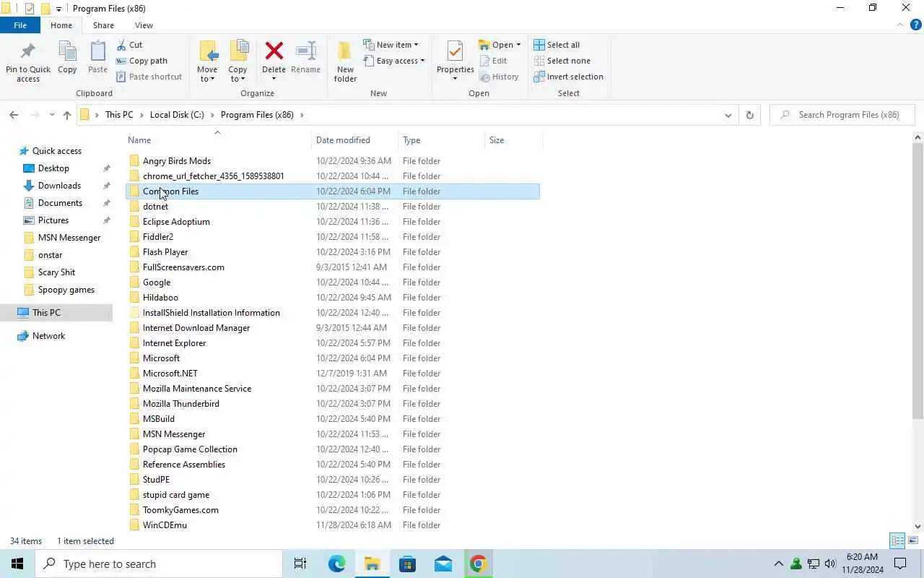The width and height of the screenshot is (924, 578).
Task: Switch to the View ribbon tab
Action: (x=144, y=25)
